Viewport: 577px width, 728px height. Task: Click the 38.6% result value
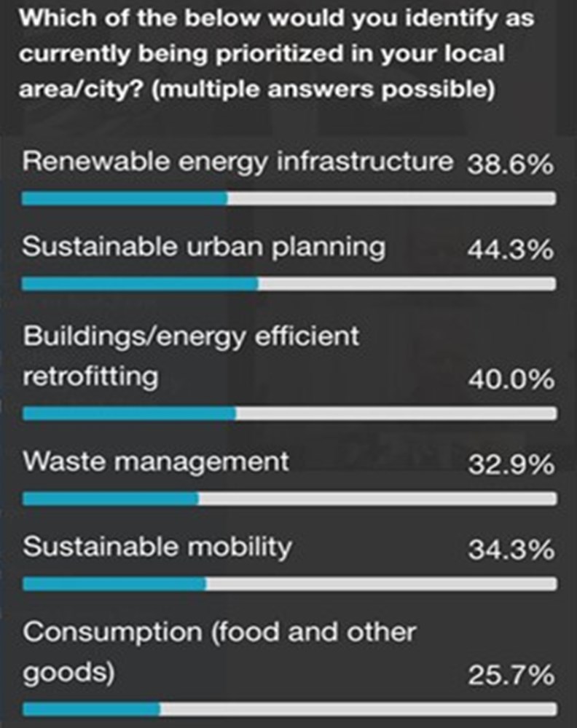(510, 165)
